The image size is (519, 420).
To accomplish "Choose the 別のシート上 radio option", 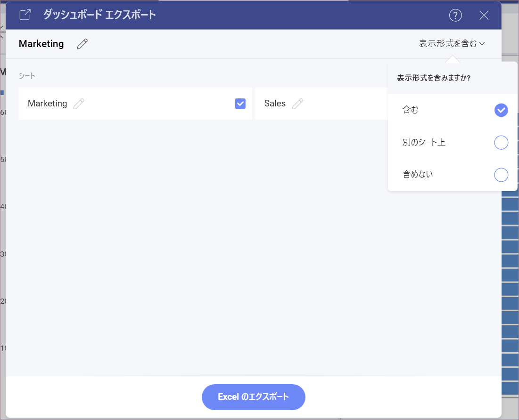I will 501,143.
